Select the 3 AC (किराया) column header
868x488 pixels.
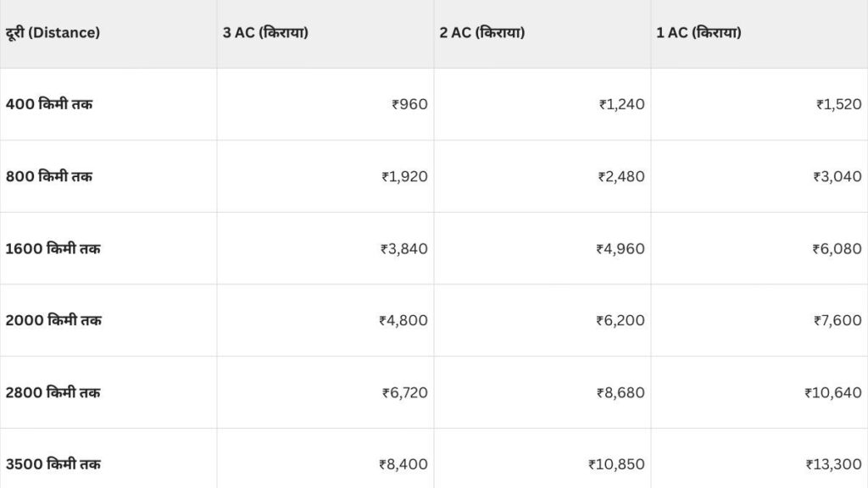264,33
